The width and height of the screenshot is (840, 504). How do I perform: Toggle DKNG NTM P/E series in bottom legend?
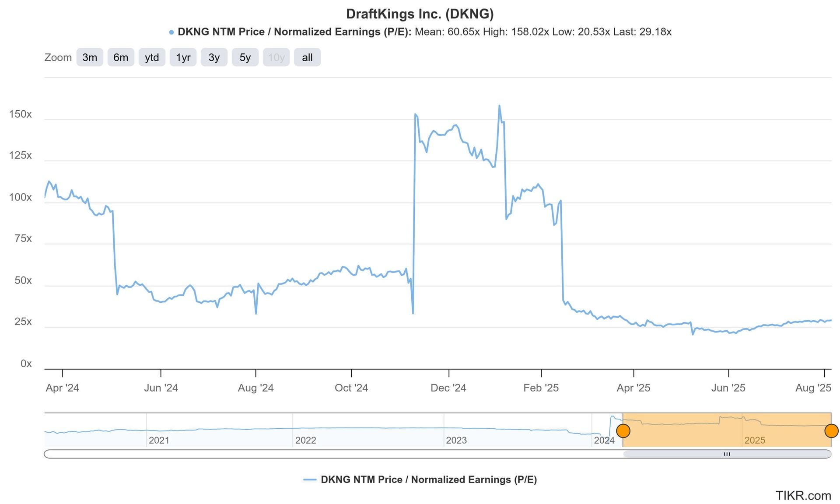pyautogui.click(x=428, y=479)
